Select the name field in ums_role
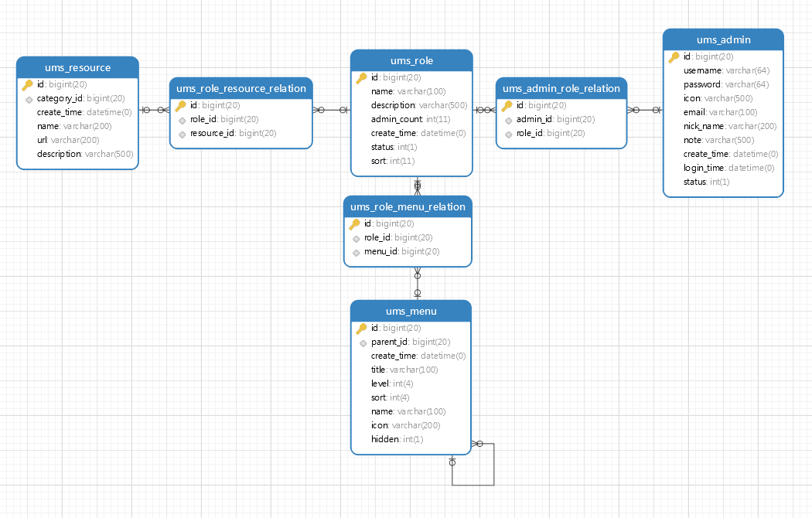Image resolution: width=812 pixels, height=518 pixels. [408, 91]
